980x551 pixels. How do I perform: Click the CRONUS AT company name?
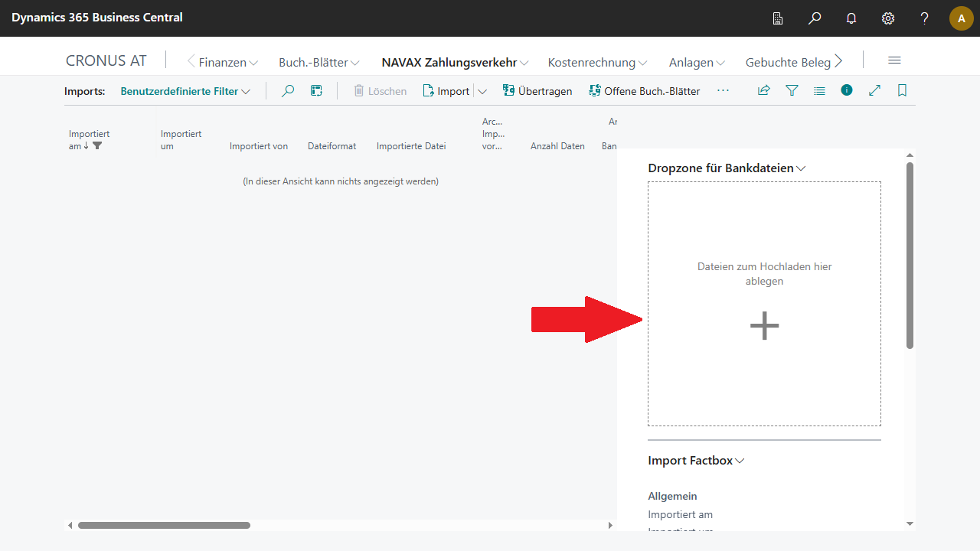[x=106, y=60]
